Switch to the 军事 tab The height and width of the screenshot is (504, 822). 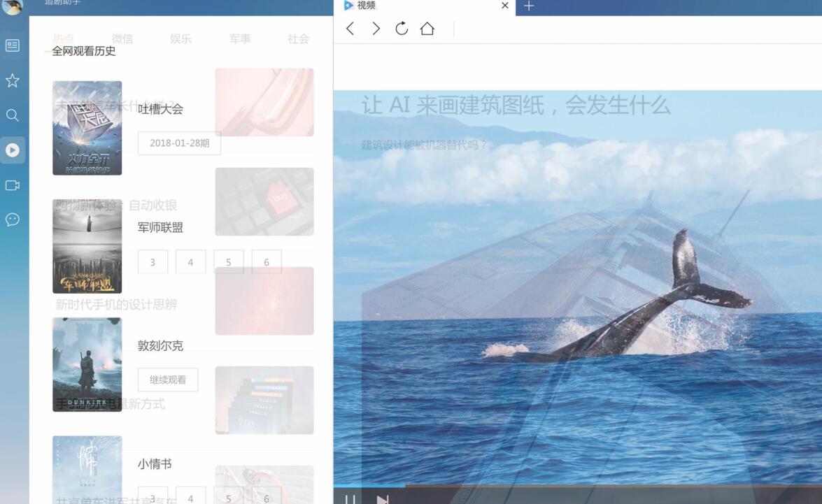point(239,38)
